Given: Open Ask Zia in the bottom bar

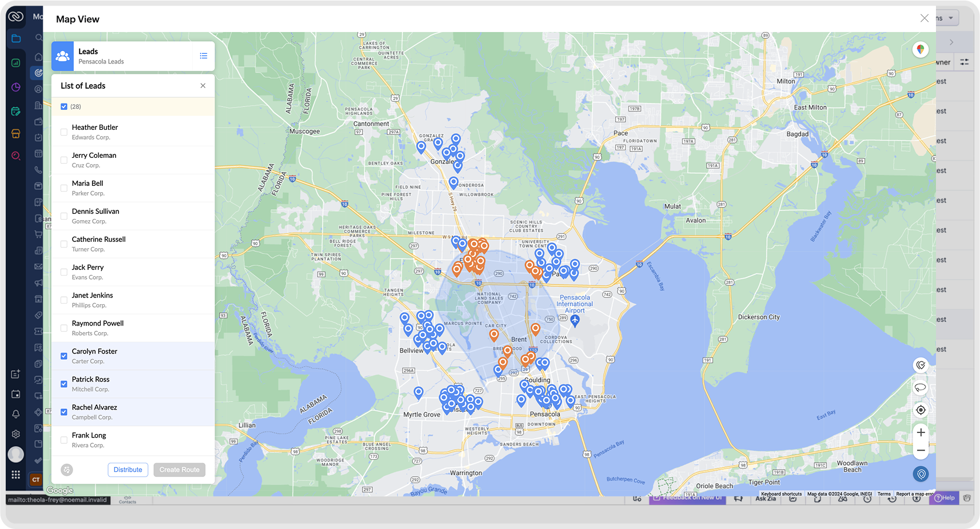Looking at the screenshot, I should (x=766, y=499).
